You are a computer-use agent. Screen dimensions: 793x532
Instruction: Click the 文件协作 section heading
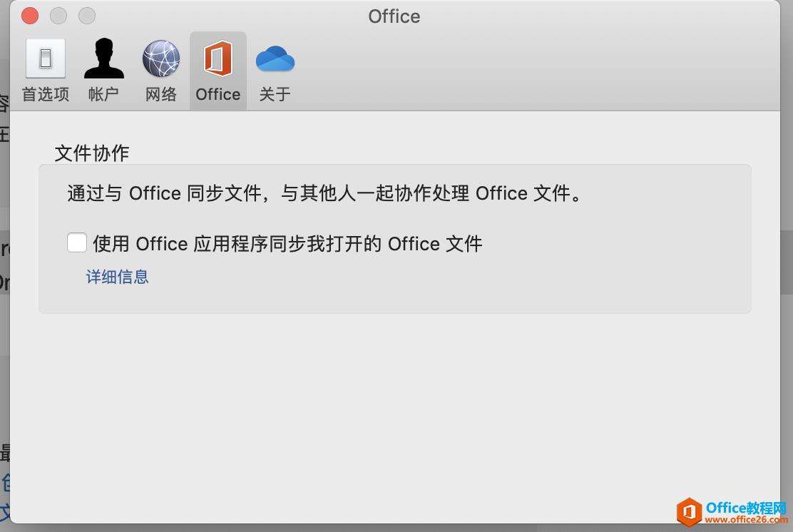92,153
